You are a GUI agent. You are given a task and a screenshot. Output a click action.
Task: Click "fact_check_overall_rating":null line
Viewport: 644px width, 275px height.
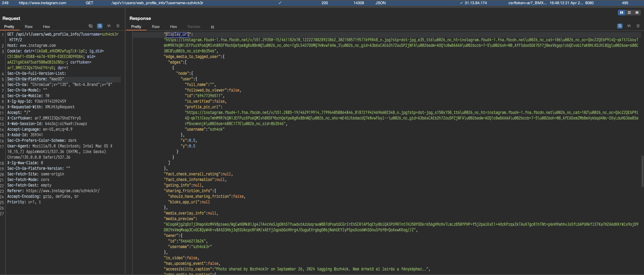[198, 174]
